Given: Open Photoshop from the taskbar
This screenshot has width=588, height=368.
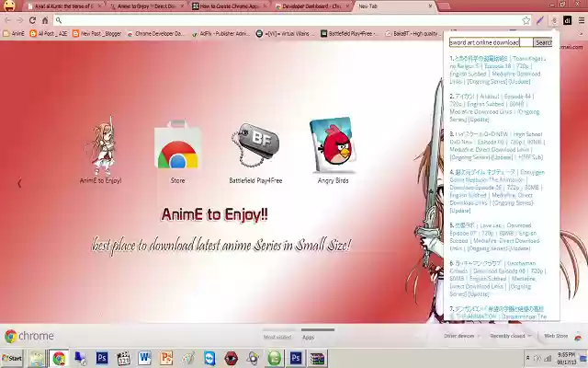Looking at the screenshot, I should coord(102,358).
